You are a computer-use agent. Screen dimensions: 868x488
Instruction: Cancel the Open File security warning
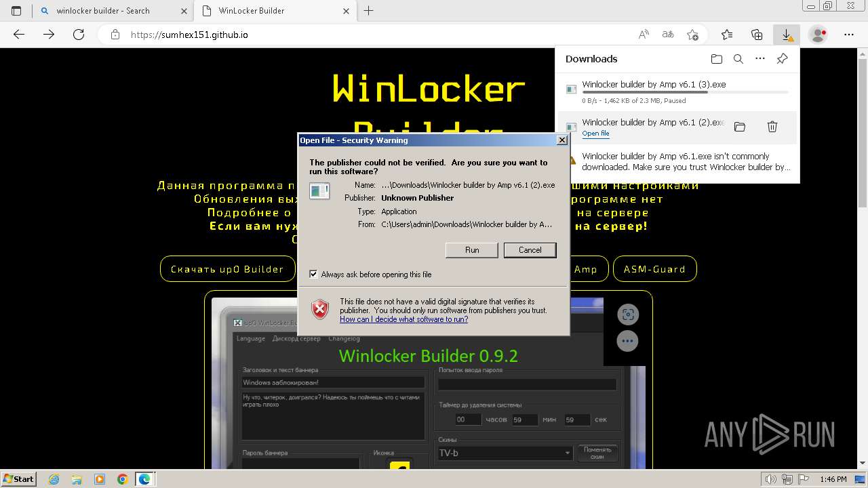[x=530, y=250]
